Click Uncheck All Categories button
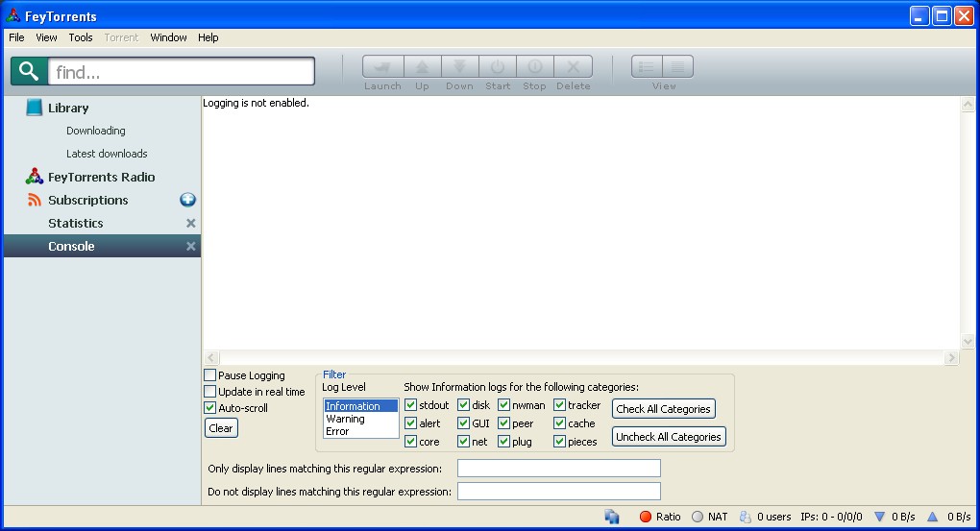Viewport: 980px width, 531px height. click(x=669, y=437)
